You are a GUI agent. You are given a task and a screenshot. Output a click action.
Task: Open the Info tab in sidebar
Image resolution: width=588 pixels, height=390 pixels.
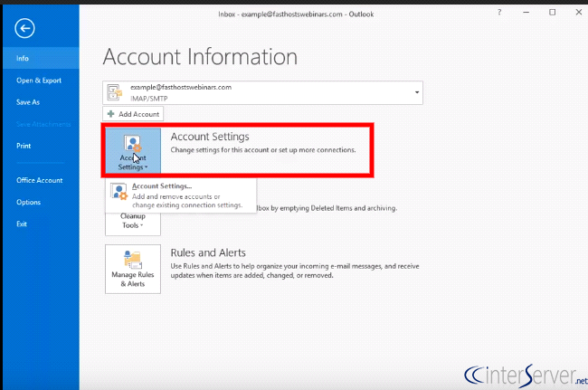pyautogui.click(x=41, y=58)
